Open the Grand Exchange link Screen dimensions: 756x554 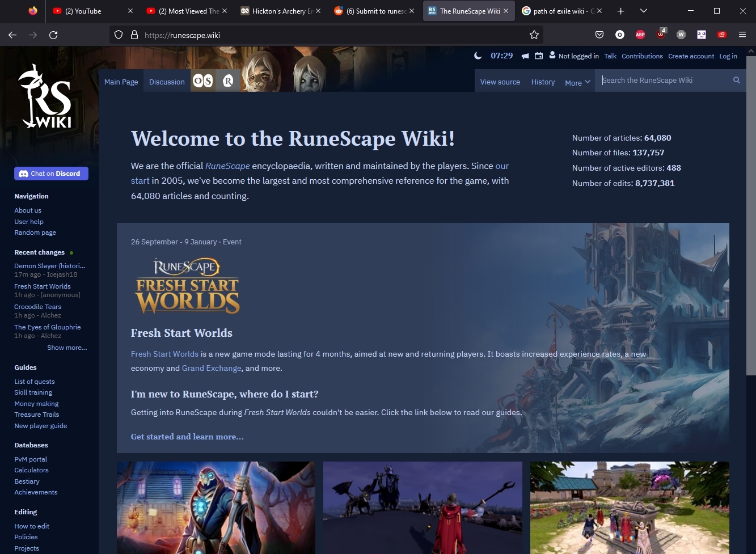pos(212,368)
